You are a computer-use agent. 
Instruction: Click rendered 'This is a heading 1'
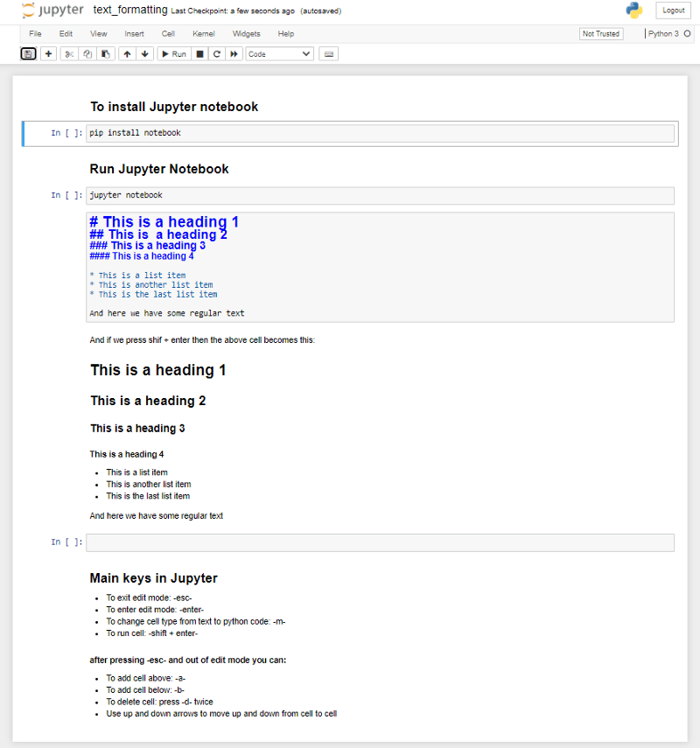(158, 370)
